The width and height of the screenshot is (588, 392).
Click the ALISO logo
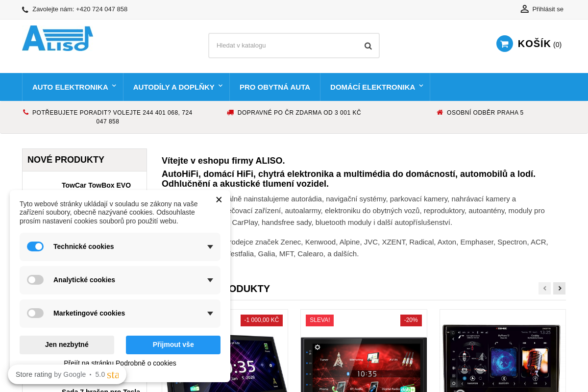pyautogui.click(x=57, y=38)
